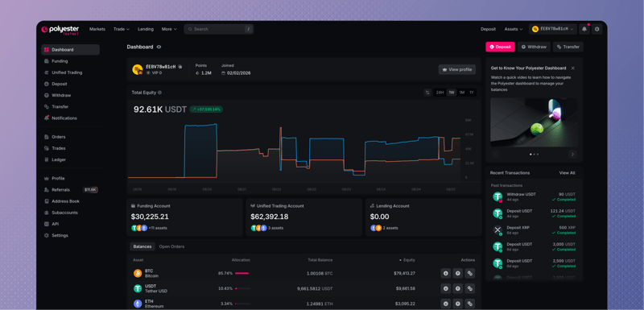This screenshot has width=644, height=310.
Task: Select the 24H chart range
Action: tap(440, 93)
